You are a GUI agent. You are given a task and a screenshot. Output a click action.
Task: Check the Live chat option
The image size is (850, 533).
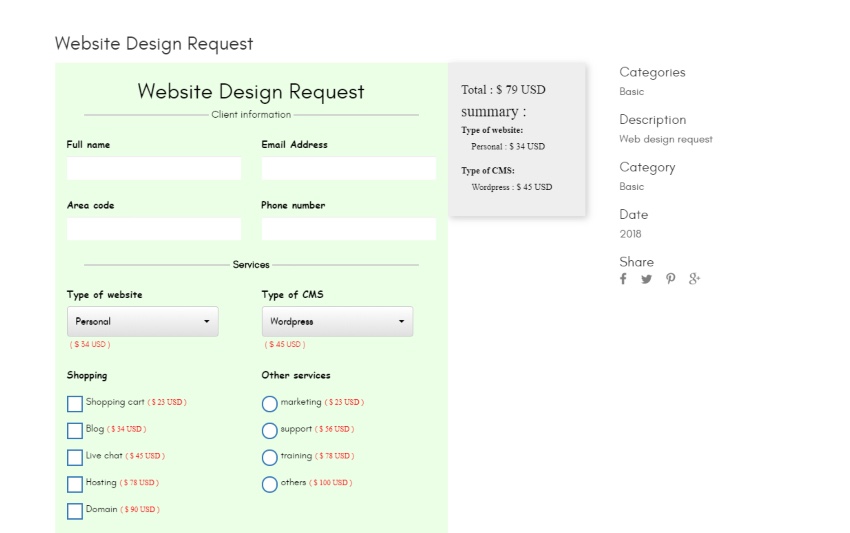[75, 458]
